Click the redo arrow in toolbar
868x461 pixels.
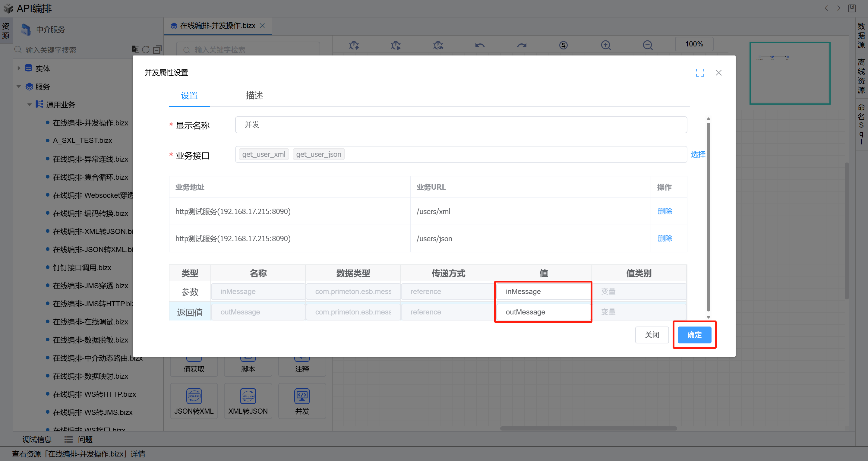click(522, 45)
